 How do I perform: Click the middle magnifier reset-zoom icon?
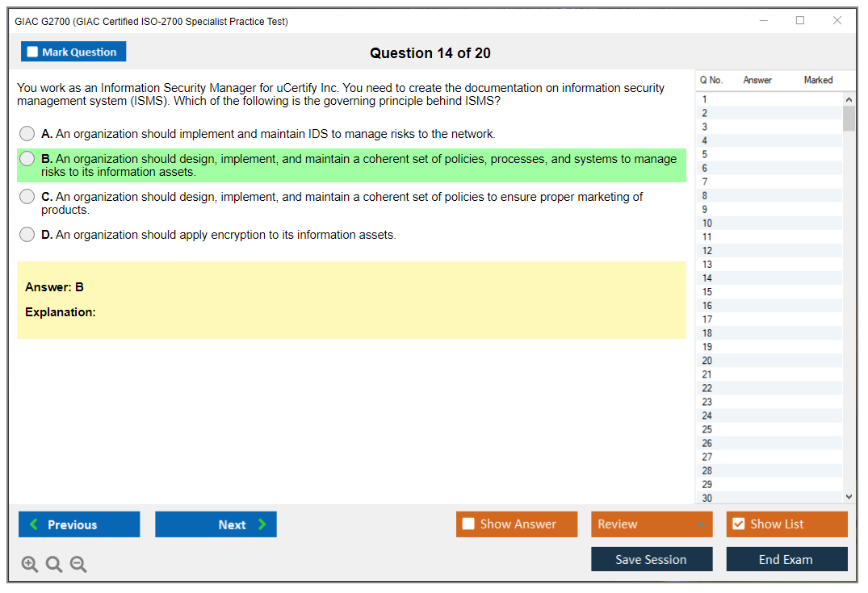pos(53,564)
